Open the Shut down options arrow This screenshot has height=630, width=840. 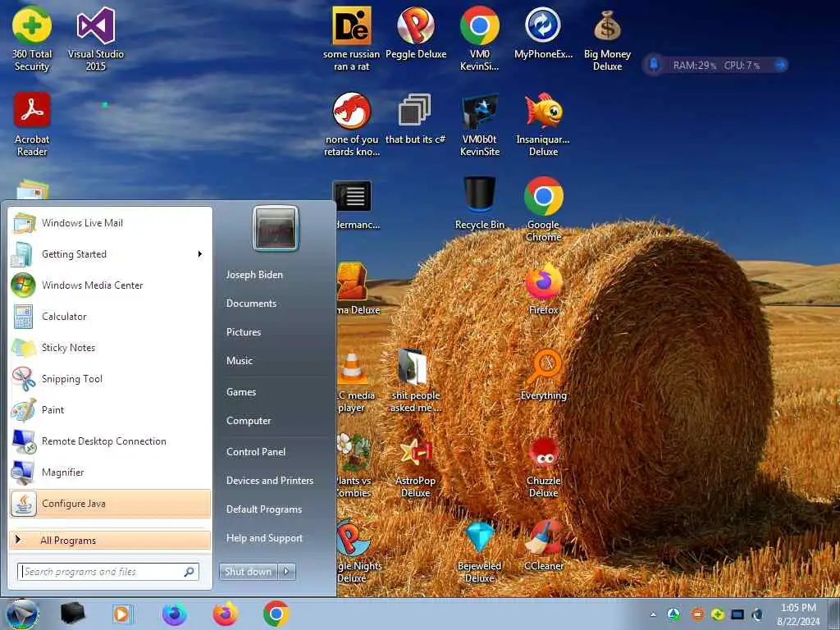tap(286, 571)
